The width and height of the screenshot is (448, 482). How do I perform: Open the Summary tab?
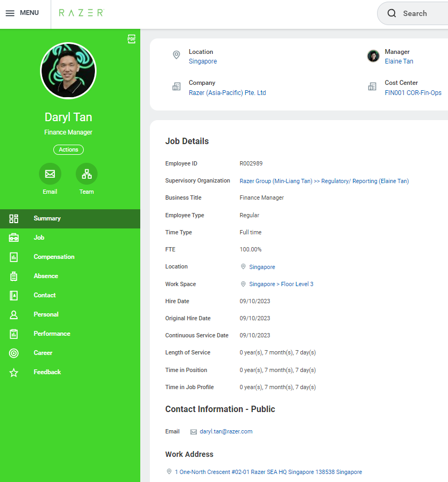[70, 218]
